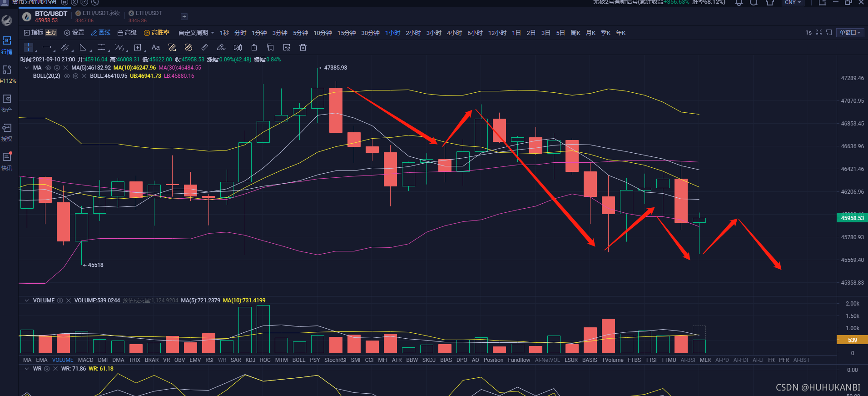Viewport: 868px width, 396px height.
Task: Select RSI indicator in indicator bar
Action: [x=209, y=360]
